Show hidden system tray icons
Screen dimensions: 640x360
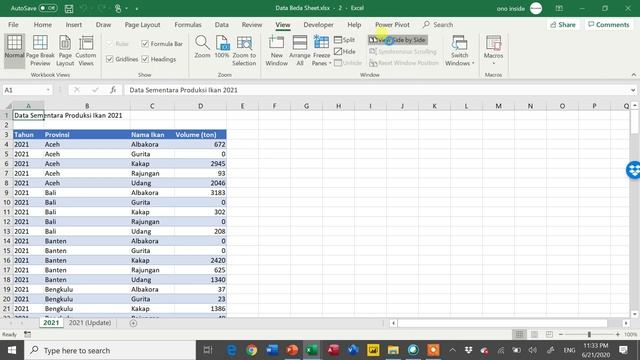click(x=452, y=350)
